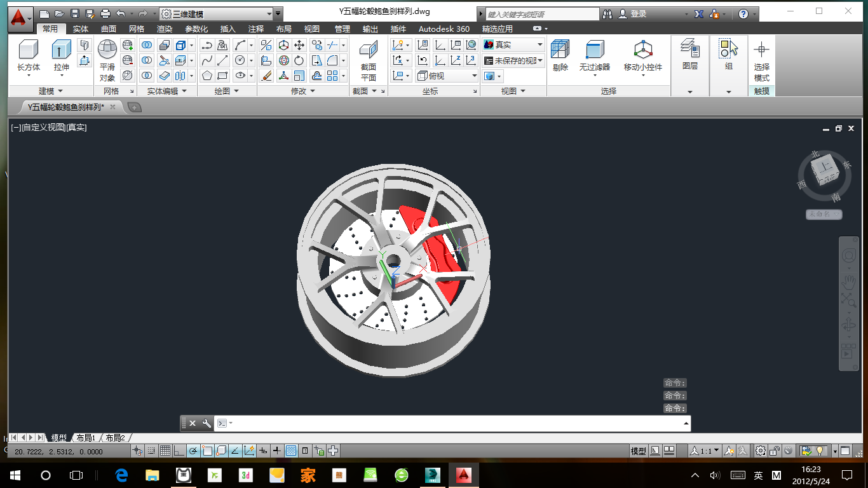Click the search keyword input field

542,14
